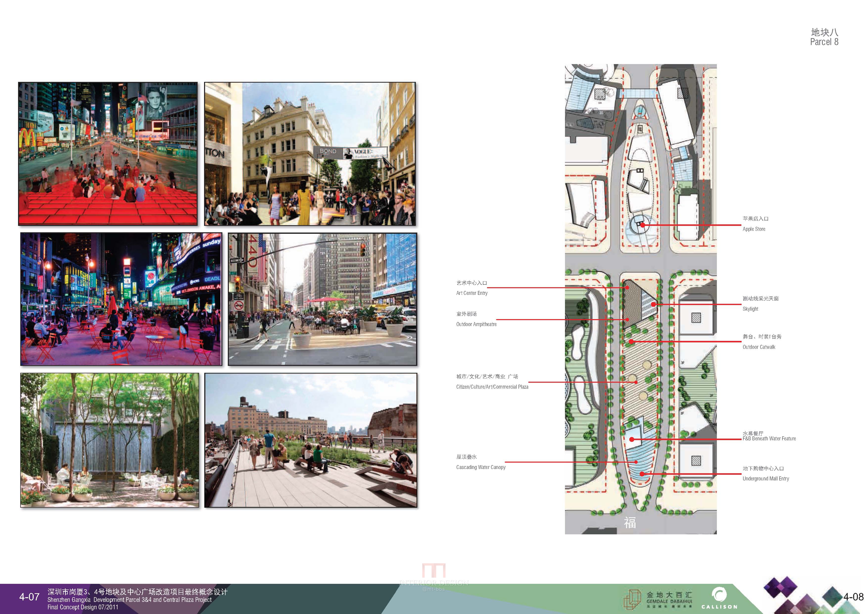Click the 'Underground Mall Entry' label

[x=766, y=479]
